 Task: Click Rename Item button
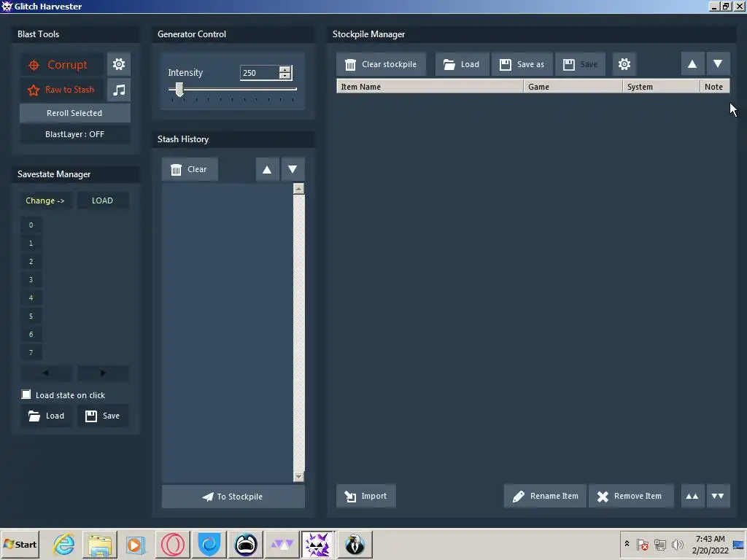click(x=545, y=496)
